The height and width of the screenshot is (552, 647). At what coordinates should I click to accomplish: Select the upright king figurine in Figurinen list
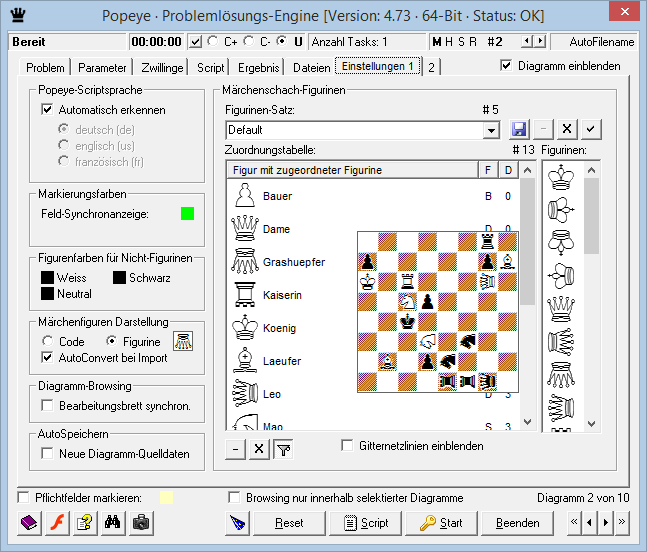click(561, 177)
